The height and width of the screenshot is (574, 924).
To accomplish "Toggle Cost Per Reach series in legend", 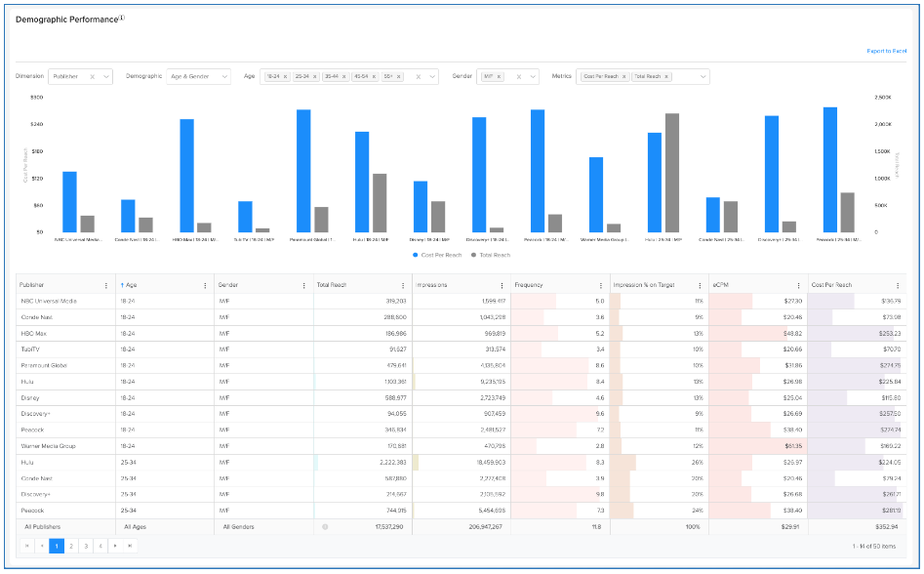I will point(435,255).
